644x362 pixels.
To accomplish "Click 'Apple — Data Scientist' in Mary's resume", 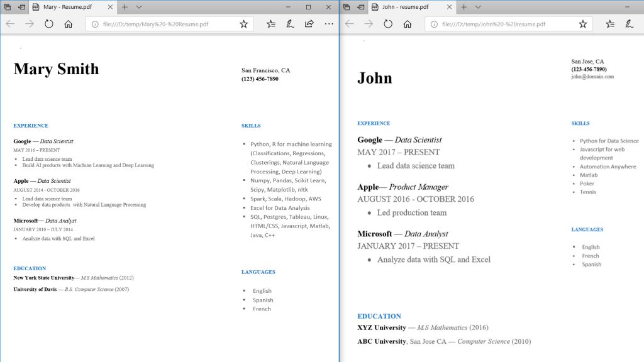I will click(x=42, y=181).
